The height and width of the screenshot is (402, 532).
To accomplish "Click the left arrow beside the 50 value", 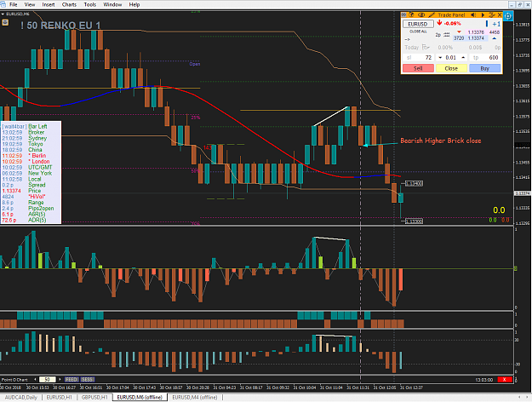I will point(35,379).
